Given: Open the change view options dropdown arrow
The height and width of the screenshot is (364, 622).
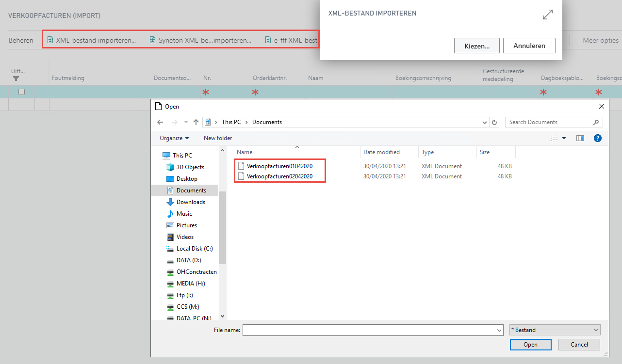Looking at the screenshot, I should (564, 138).
